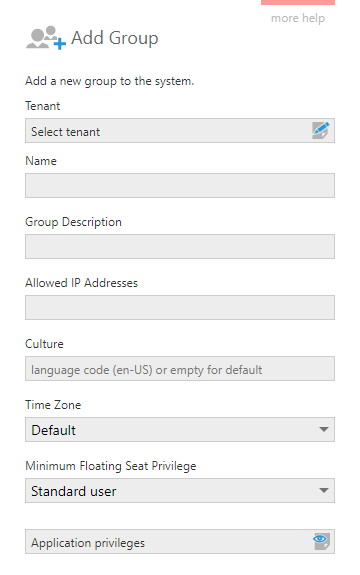Focus the Allowed IP Addresses field

click(180, 307)
